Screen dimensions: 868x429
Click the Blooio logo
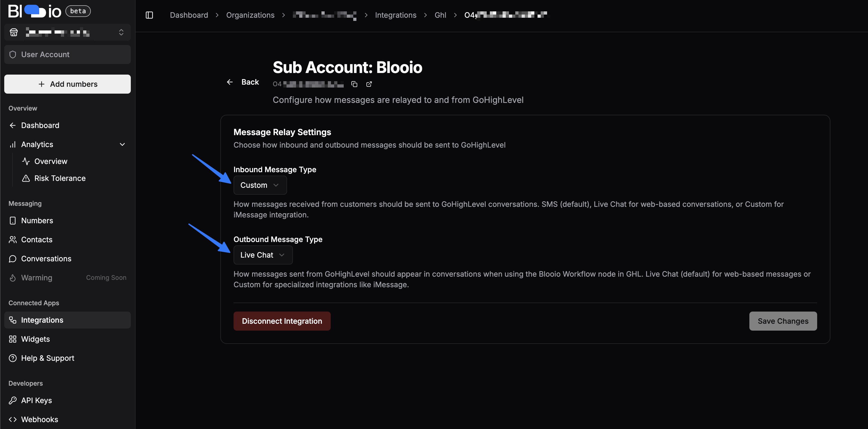35,11
